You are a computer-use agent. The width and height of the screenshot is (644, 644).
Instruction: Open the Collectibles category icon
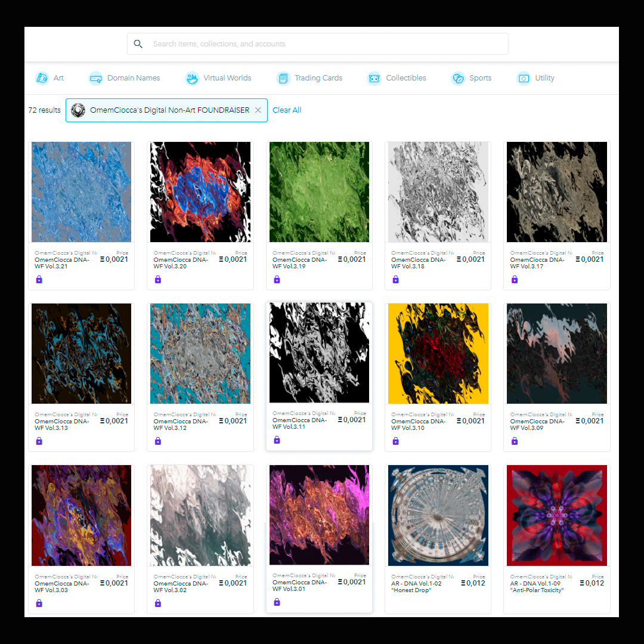coord(374,78)
